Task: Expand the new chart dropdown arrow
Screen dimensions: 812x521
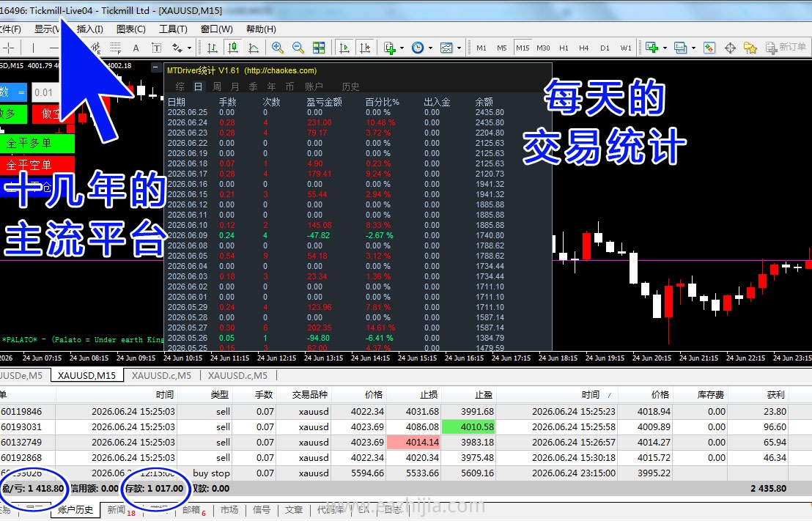Action: [665, 48]
